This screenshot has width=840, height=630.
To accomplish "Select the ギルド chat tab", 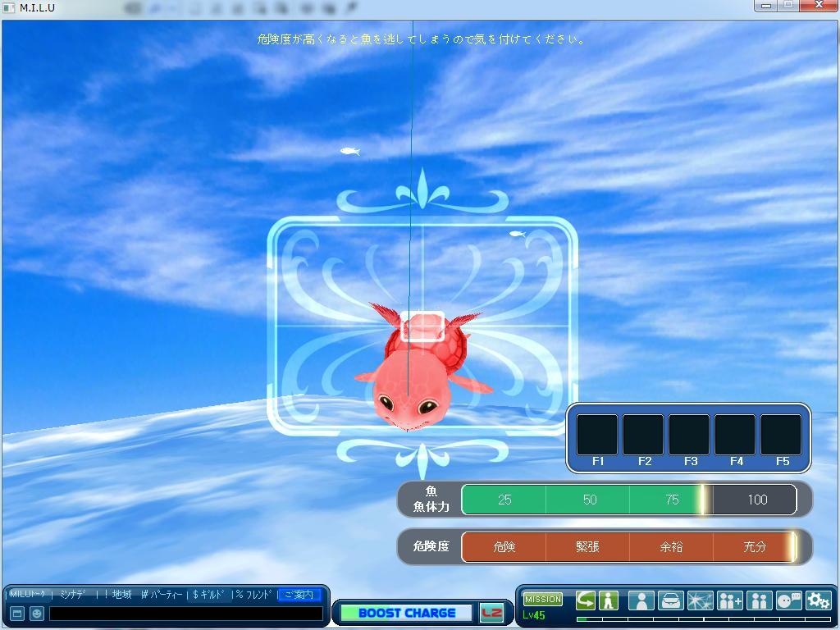I will [210, 595].
